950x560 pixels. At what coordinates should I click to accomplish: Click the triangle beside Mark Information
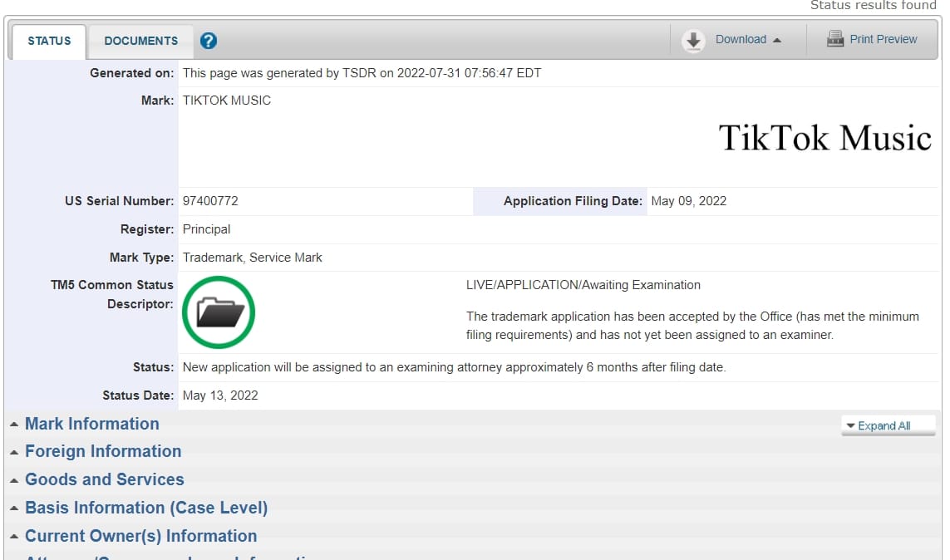[14, 425]
